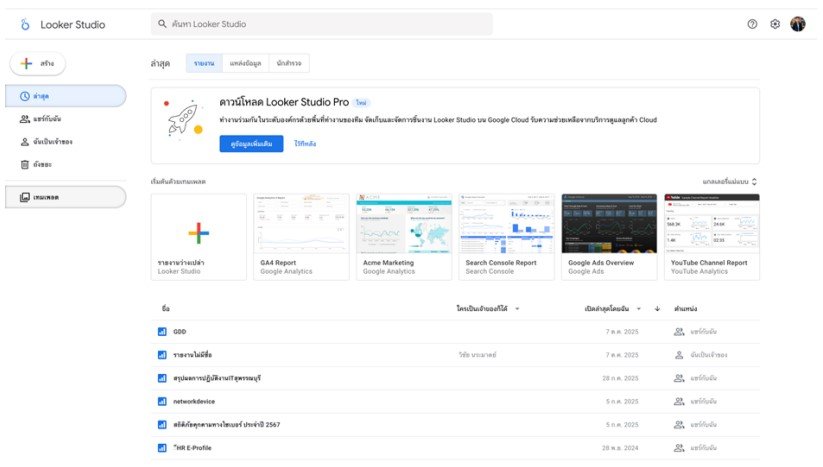Open the user profile avatar
The height and width of the screenshot is (467, 823).
(798, 24)
